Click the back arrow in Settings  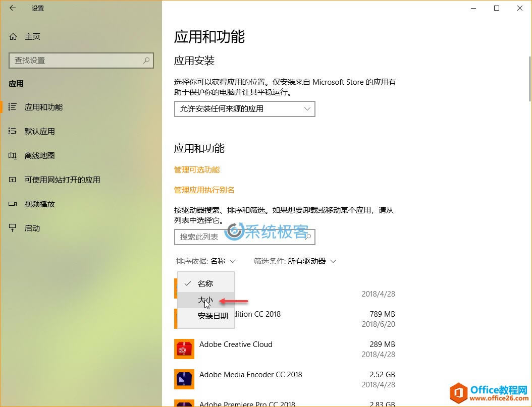click(13, 8)
